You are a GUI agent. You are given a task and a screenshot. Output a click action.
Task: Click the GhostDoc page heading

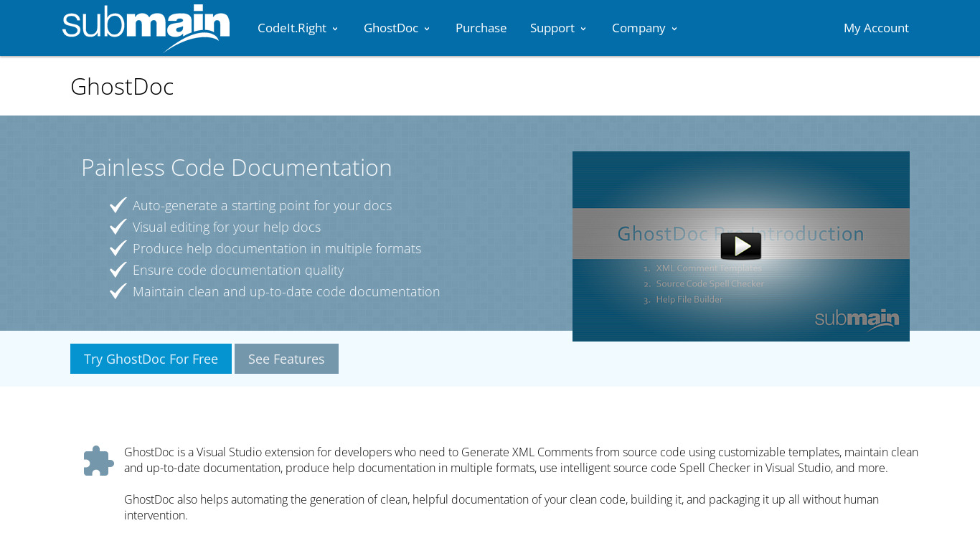tap(122, 86)
